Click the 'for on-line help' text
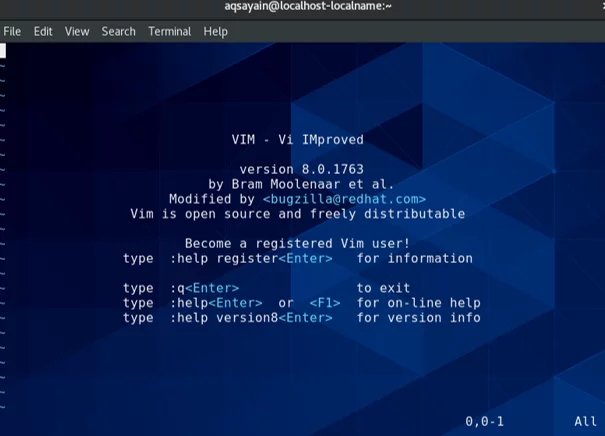605x436 pixels. 418,303
